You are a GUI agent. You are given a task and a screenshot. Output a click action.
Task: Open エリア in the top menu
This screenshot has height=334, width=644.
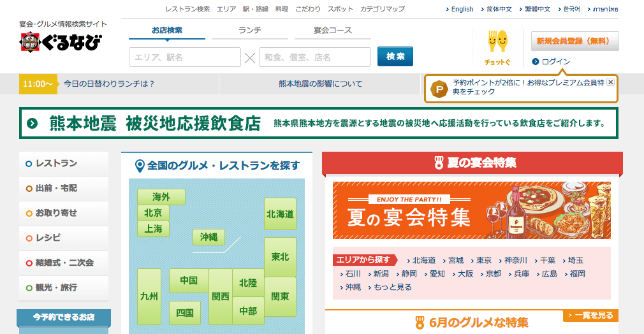click(x=226, y=9)
